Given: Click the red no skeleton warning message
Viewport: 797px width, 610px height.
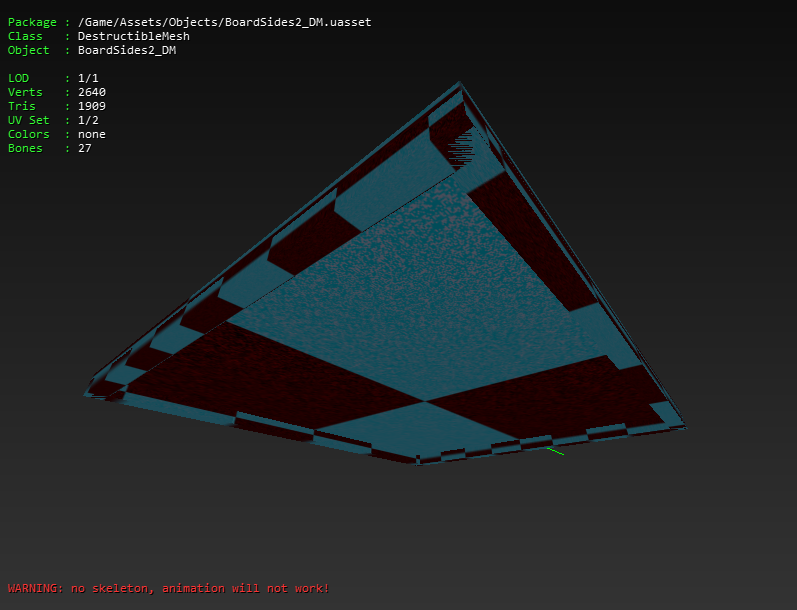Looking at the screenshot, I should coord(169,588).
